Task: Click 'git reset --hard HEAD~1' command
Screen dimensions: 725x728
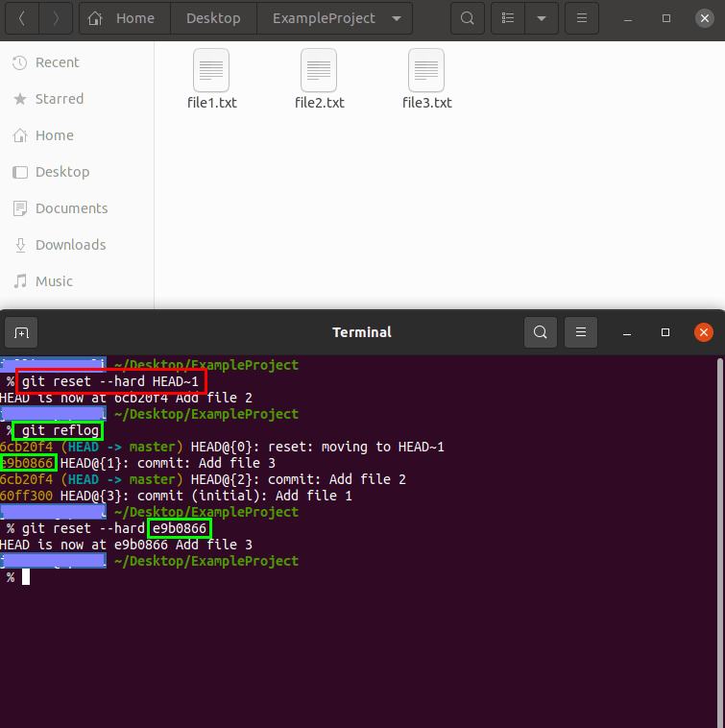Action: click(x=110, y=381)
